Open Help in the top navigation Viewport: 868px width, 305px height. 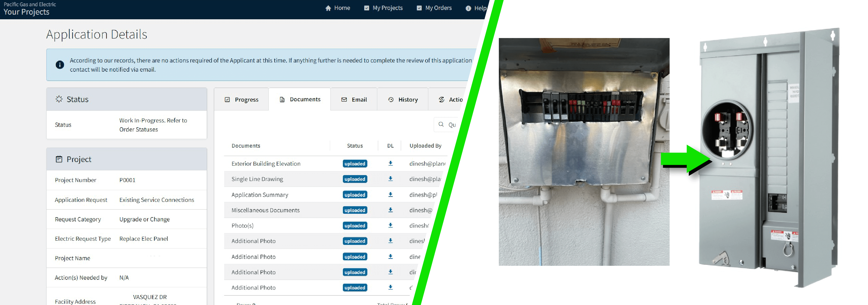[476, 8]
